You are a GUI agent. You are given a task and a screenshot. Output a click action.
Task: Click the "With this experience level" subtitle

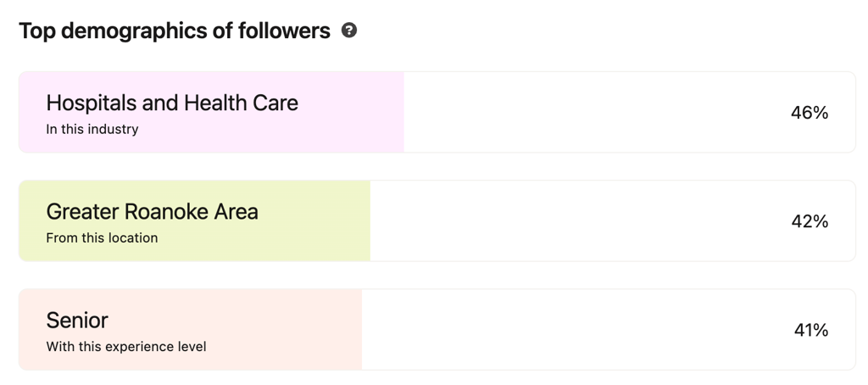click(126, 347)
